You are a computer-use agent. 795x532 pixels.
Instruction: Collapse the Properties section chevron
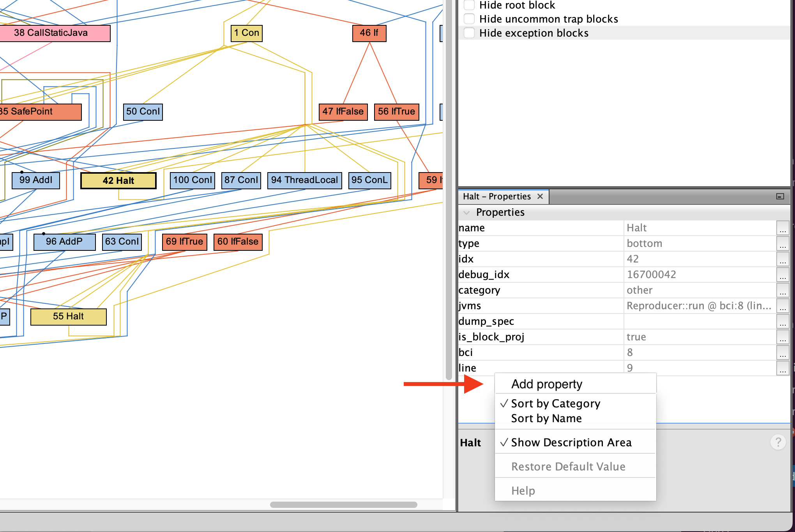click(x=466, y=213)
